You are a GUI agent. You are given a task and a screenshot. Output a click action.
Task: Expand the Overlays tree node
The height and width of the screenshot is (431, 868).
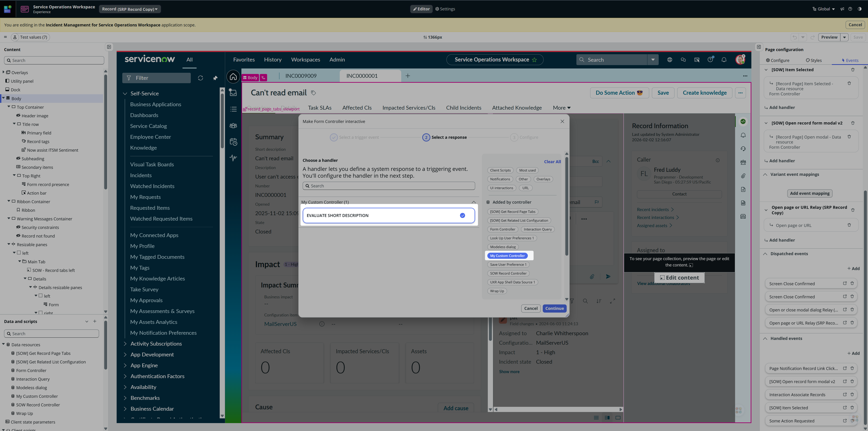[4, 73]
